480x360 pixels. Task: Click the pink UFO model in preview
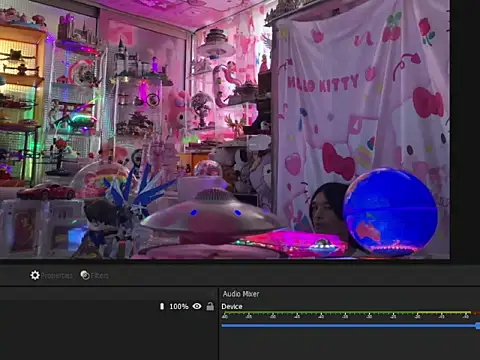pyautogui.click(x=213, y=217)
